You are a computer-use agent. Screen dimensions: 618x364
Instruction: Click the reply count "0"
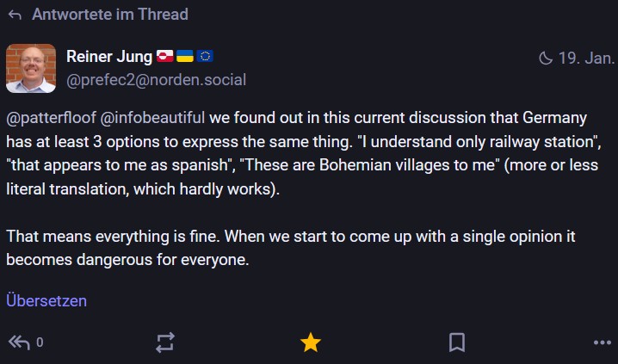tap(40, 342)
